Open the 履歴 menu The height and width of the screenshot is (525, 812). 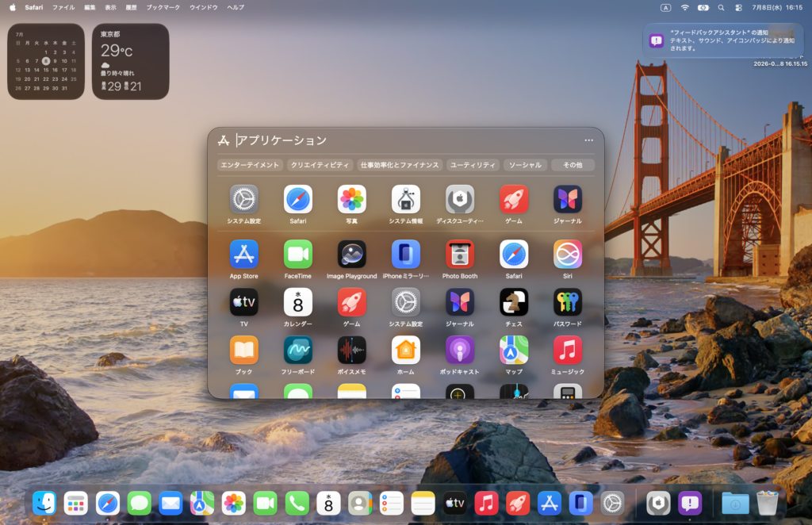[132, 7]
